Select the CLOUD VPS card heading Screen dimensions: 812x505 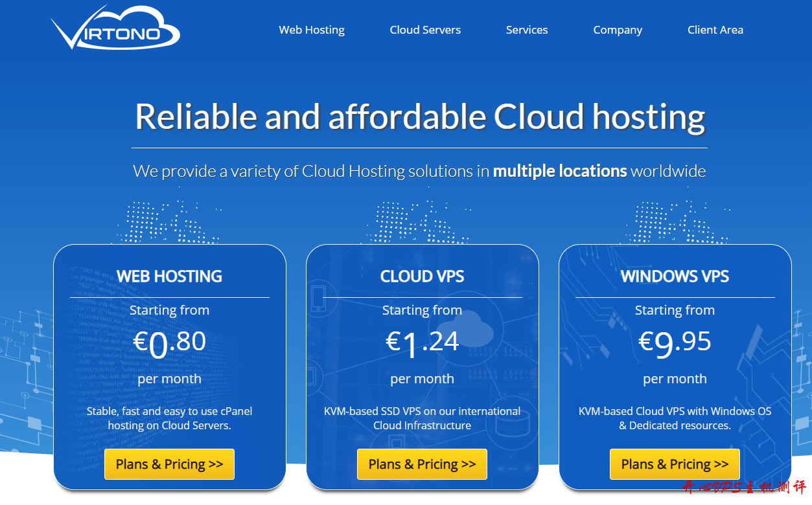[x=422, y=276]
